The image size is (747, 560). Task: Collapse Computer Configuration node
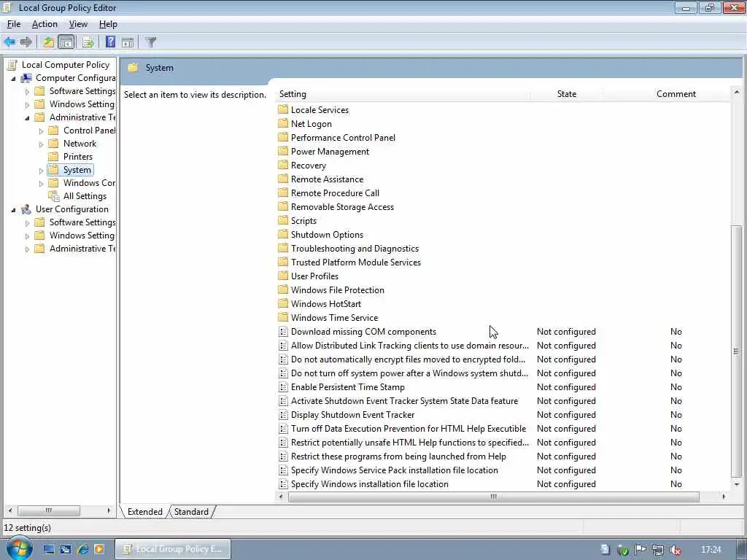[13, 78]
